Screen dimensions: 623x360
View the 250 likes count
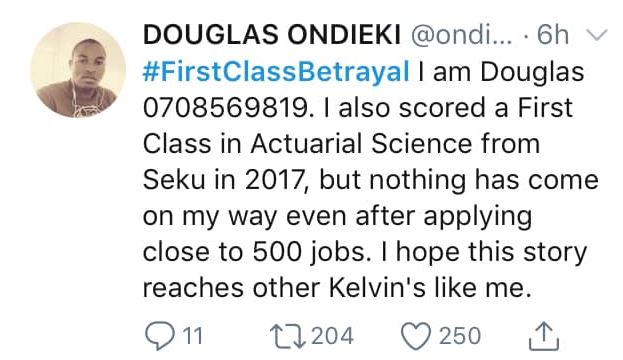(x=460, y=336)
